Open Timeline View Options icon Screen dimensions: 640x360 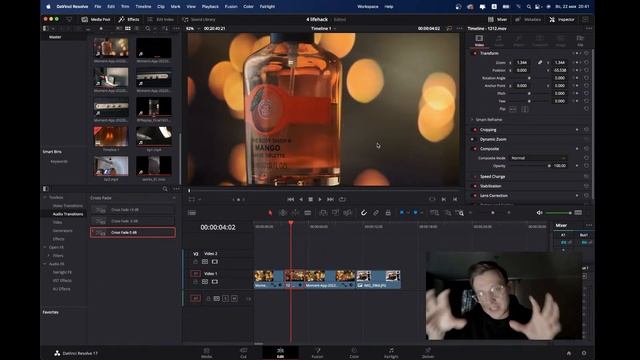click(x=191, y=213)
